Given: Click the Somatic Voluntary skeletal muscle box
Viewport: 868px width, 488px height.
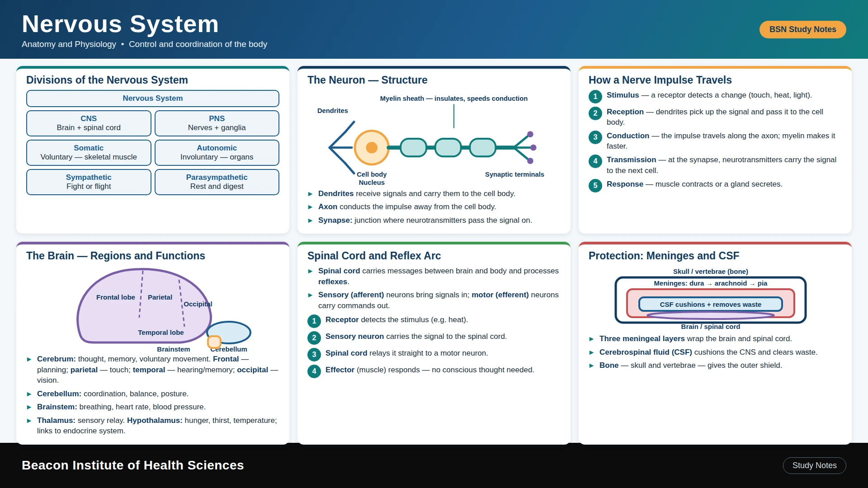Looking at the screenshot, I should [x=89, y=153].
